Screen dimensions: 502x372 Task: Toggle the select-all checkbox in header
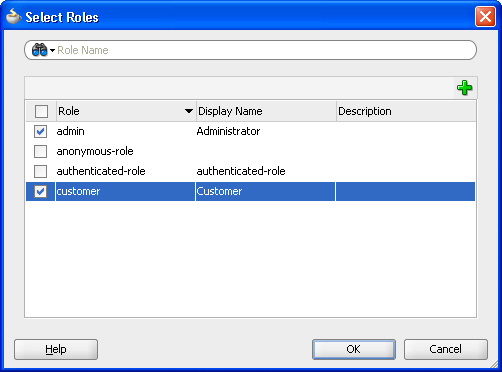[x=41, y=111]
